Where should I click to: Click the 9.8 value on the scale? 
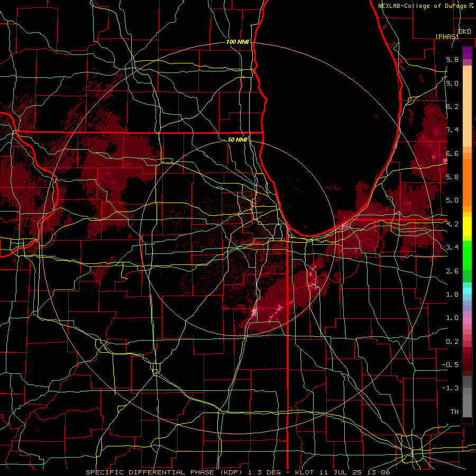click(x=452, y=59)
